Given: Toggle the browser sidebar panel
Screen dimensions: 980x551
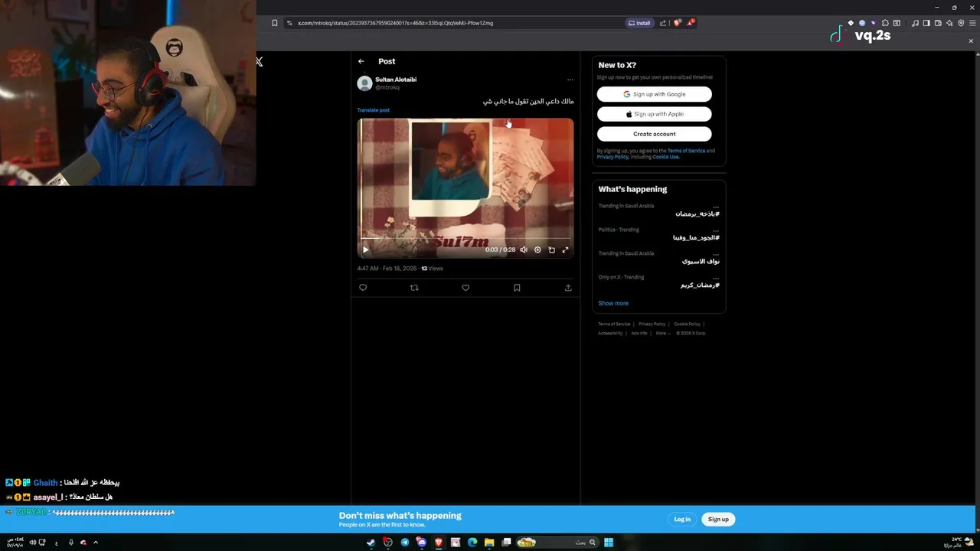Looking at the screenshot, I should [x=926, y=23].
